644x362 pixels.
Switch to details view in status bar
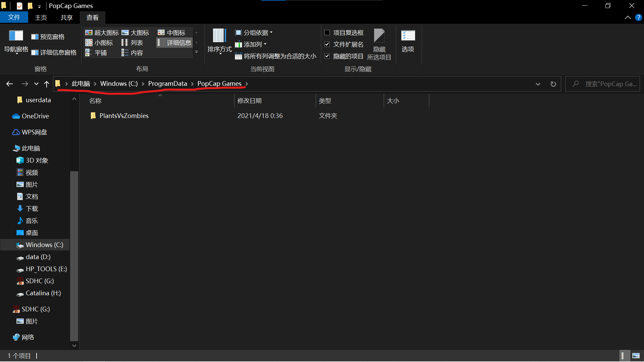625,356
